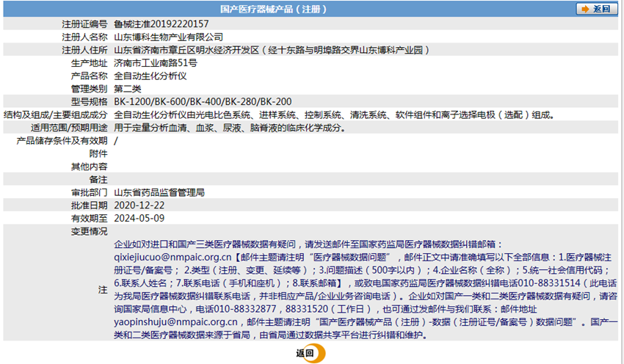Select the phone number 010-88331514

click(549, 283)
